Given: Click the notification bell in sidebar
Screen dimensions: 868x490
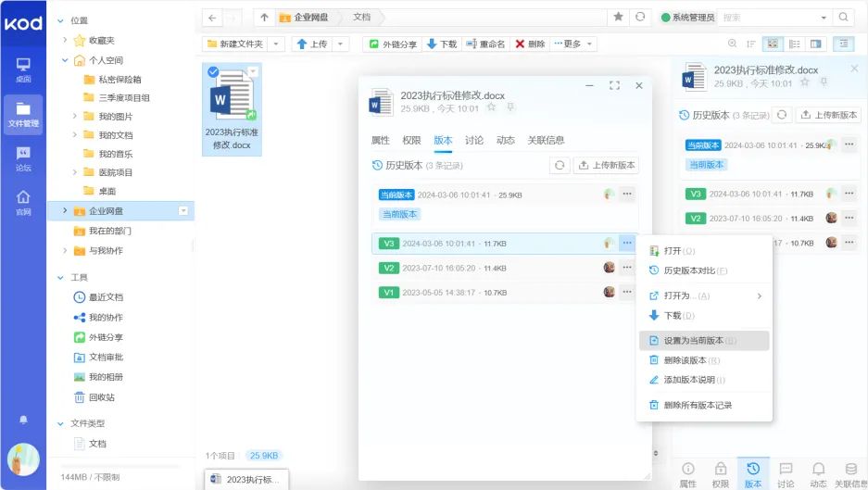Looking at the screenshot, I should 23,420.
